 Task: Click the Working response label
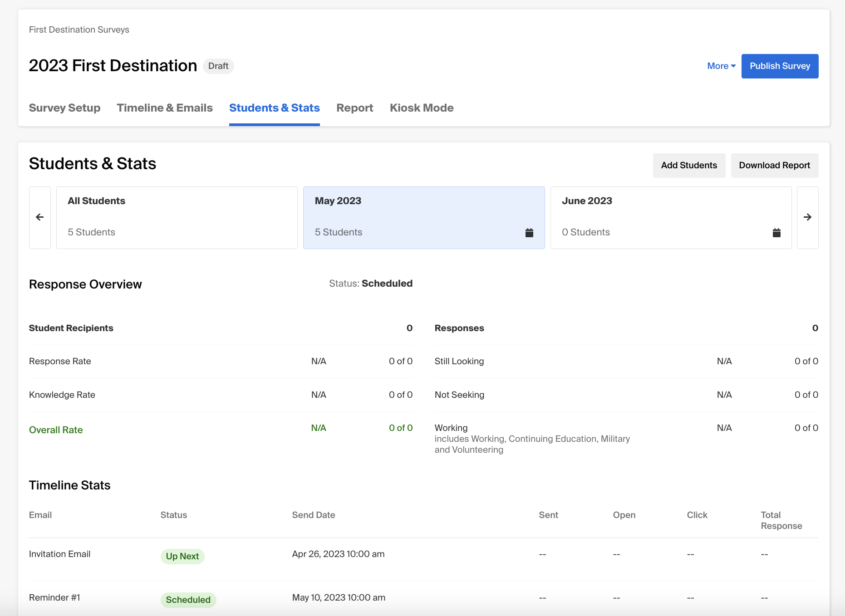[x=451, y=428]
